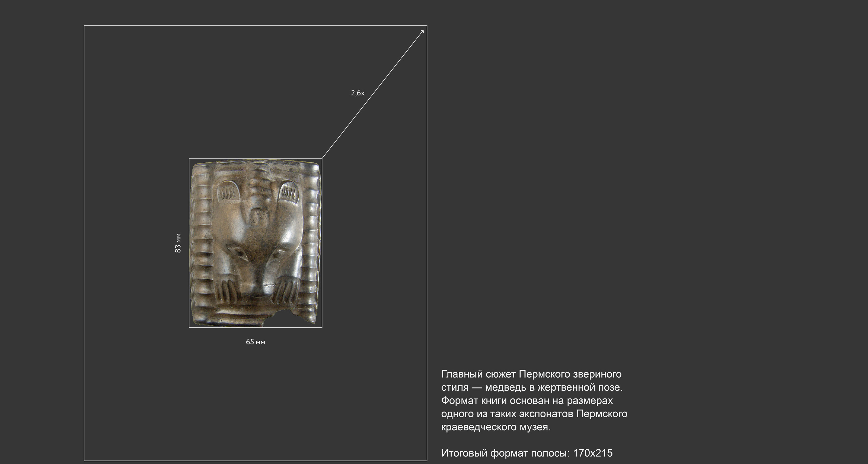
Task: Click "Итоговый формат полосы: 170x215" text
Action: (x=527, y=453)
